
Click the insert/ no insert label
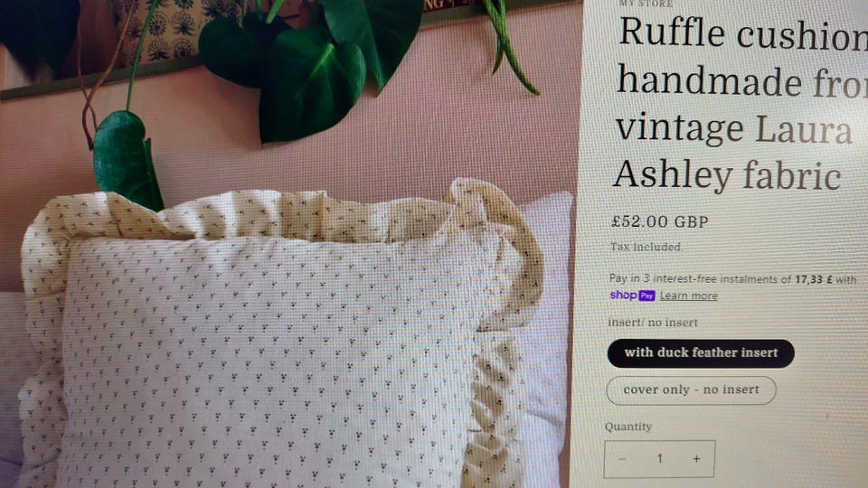tap(653, 323)
